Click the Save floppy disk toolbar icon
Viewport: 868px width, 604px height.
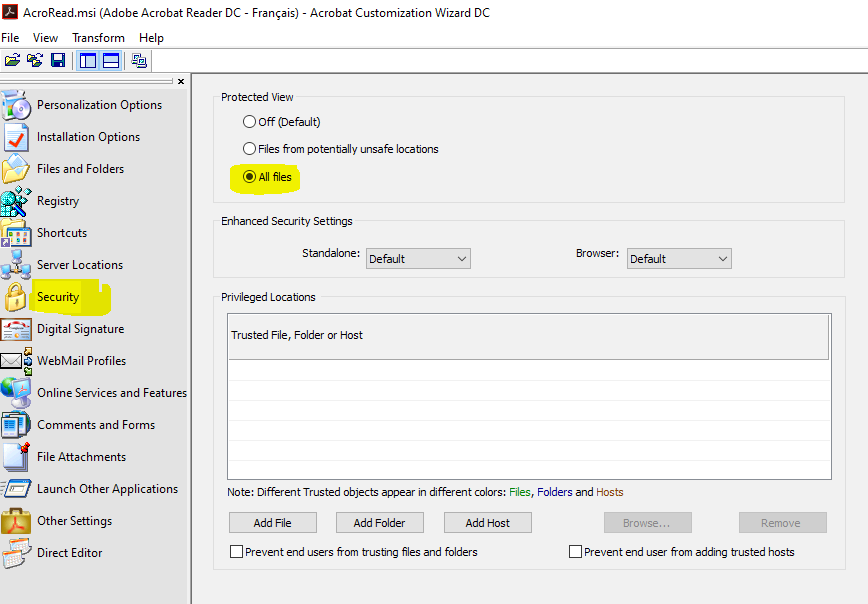(57, 61)
